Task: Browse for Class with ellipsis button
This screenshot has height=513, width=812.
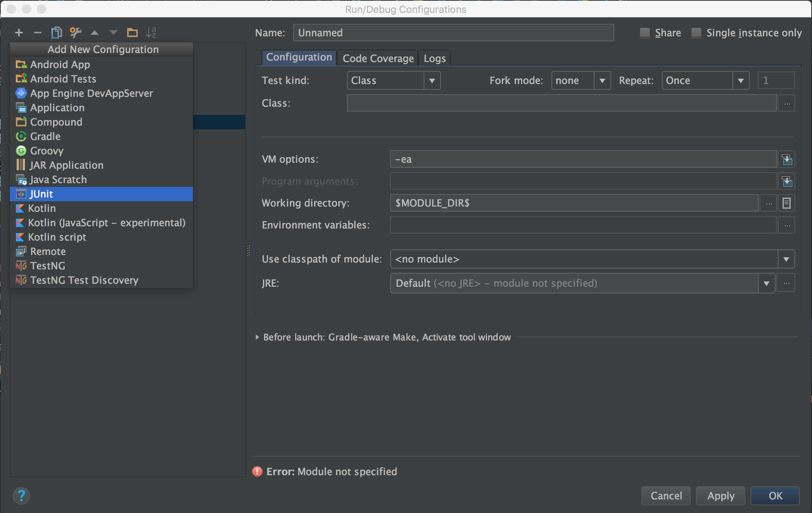Action: (x=787, y=103)
